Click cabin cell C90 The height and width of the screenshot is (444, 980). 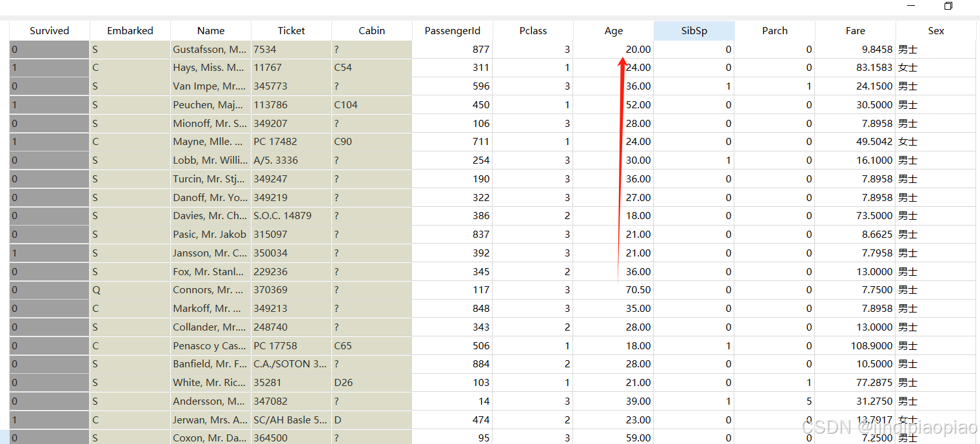(372, 142)
